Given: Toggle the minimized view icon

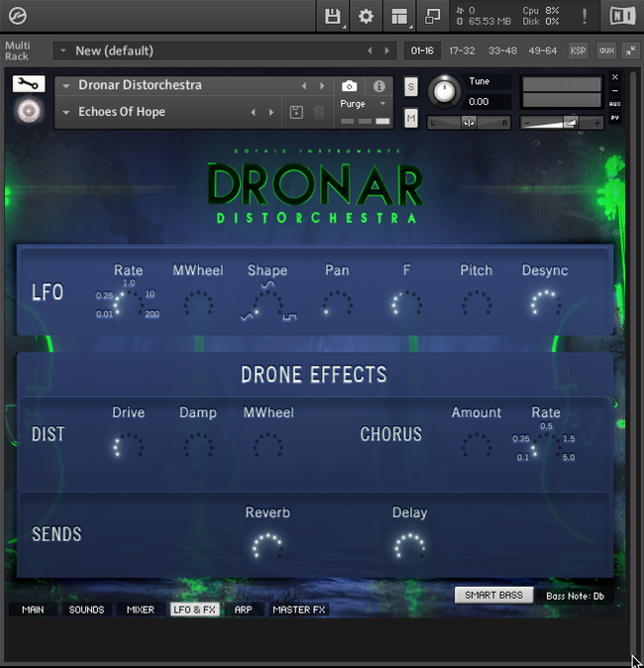Looking at the screenshot, I should pos(432,17).
